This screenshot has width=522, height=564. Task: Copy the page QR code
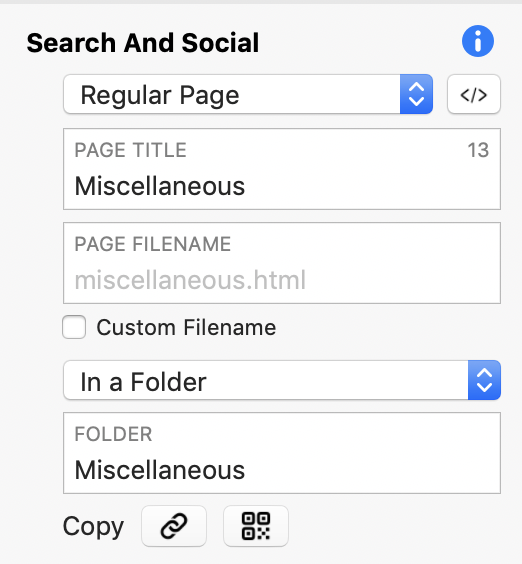[256, 526]
